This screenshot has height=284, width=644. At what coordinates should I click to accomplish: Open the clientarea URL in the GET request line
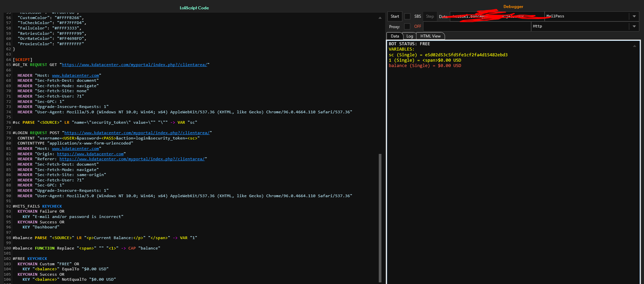(x=136, y=64)
